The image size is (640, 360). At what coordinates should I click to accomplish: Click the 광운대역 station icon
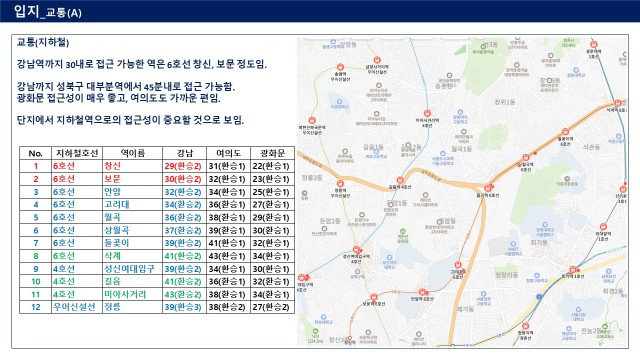(x=594, y=44)
